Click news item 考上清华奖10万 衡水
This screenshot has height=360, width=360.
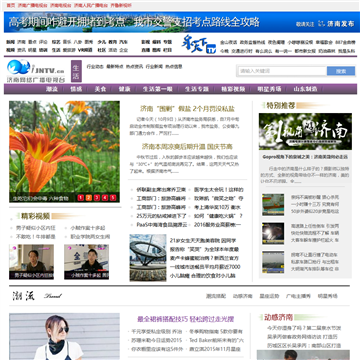[217, 207]
